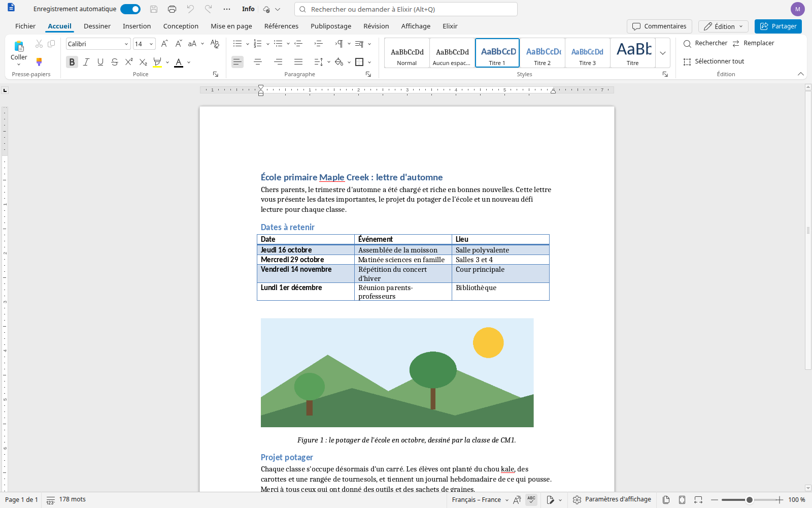Click the Partager button
Image resolution: width=812 pixels, height=508 pixels.
pos(778,26)
